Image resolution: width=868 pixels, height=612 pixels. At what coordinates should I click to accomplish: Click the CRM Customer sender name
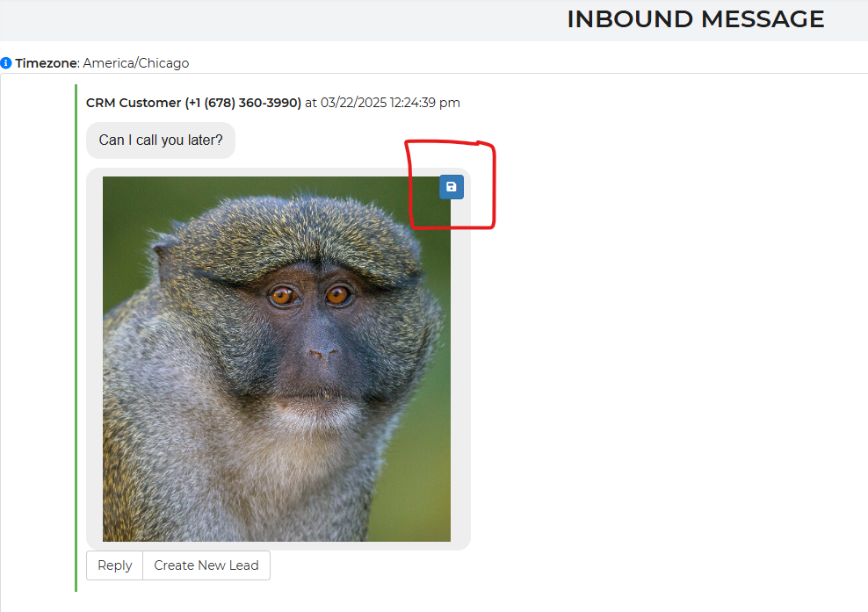pyautogui.click(x=133, y=103)
